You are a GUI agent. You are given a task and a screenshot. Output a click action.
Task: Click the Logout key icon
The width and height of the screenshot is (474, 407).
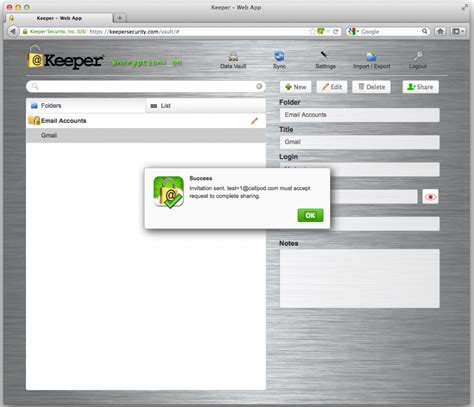click(x=418, y=56)
